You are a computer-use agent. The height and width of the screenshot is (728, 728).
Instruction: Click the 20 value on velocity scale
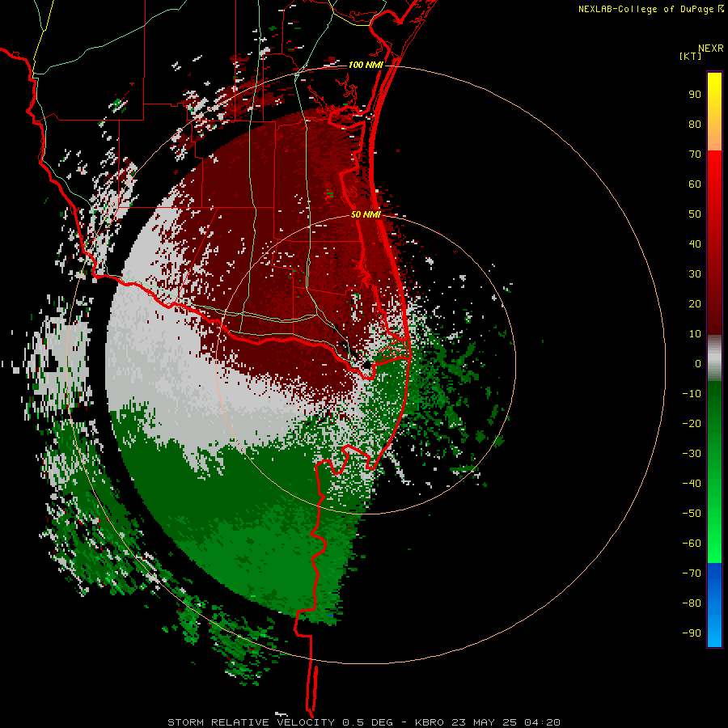pyautogui.click(x=695, y=304)
